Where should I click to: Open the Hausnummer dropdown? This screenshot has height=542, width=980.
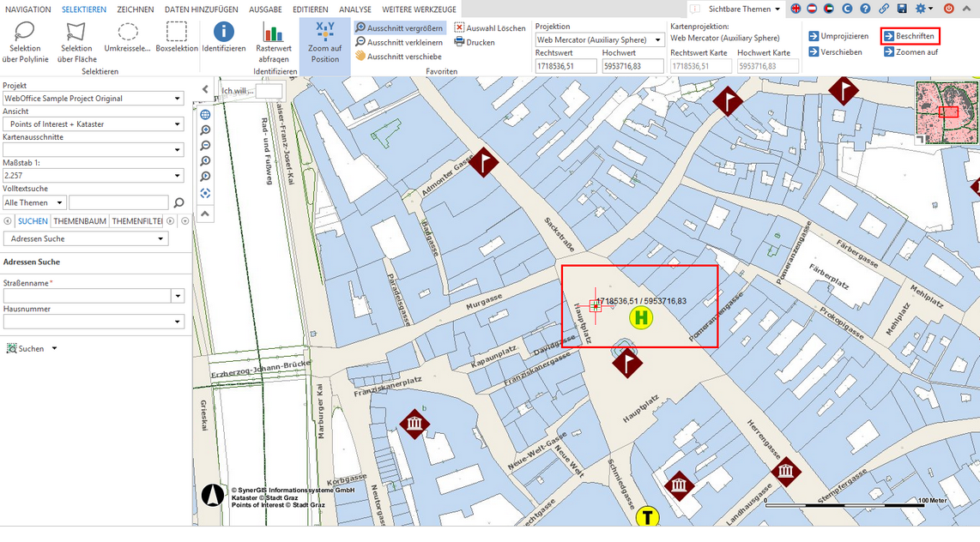[x=94, y=322]
